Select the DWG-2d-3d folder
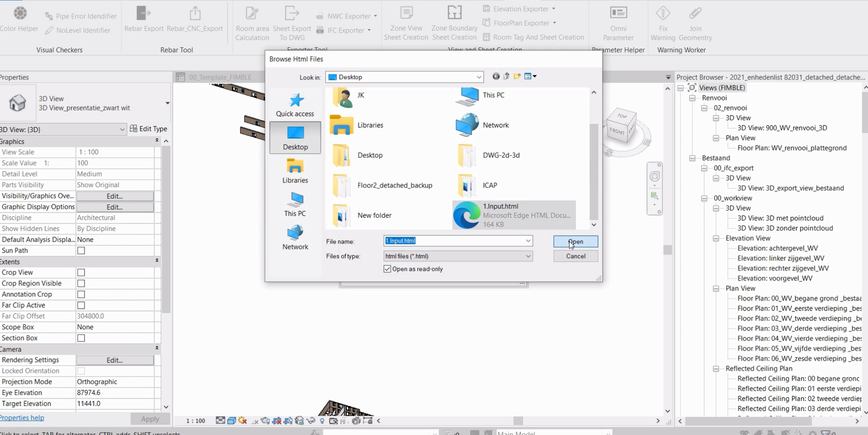The height and width of the screenshot is (435, 868). pyautogui.click(x=488, y=155)
